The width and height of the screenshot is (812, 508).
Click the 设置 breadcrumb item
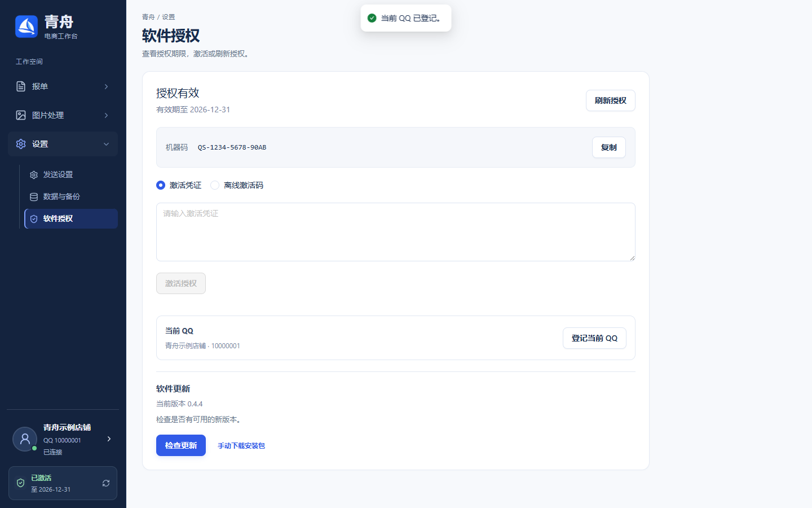169,17
